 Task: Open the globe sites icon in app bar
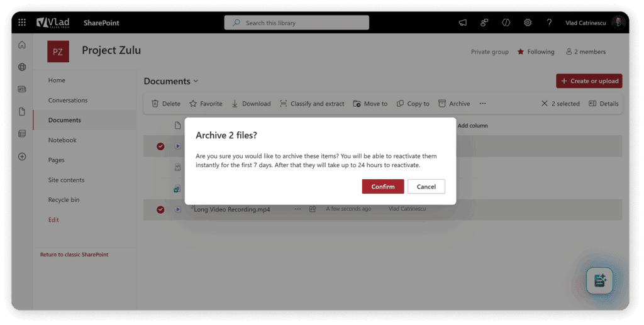coord(22,67)
